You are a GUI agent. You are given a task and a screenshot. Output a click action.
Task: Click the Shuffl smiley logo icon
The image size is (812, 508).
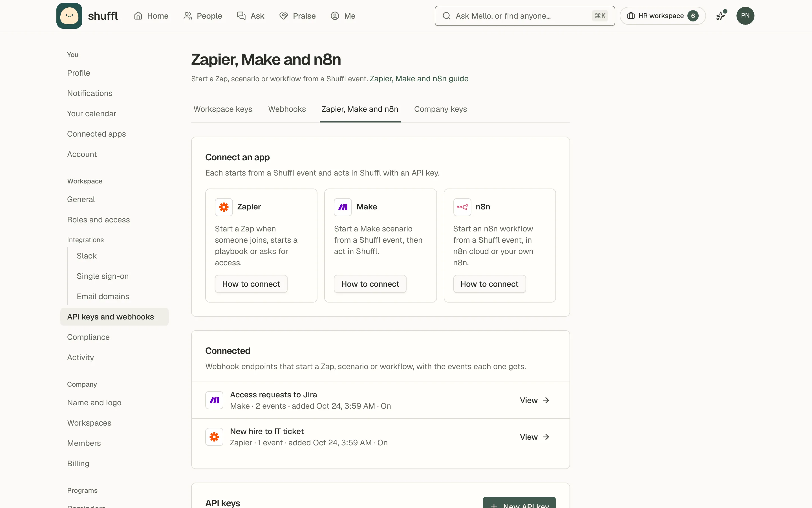point(69,16)
